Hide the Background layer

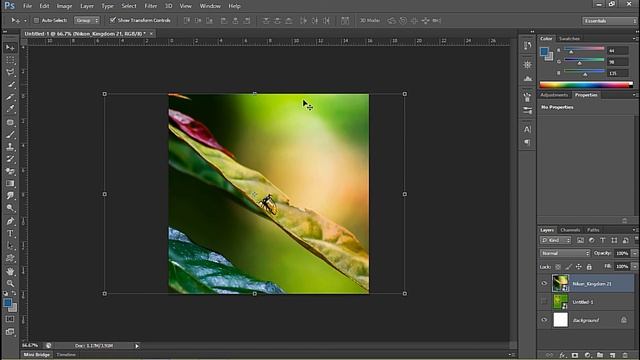pos(544,320)
